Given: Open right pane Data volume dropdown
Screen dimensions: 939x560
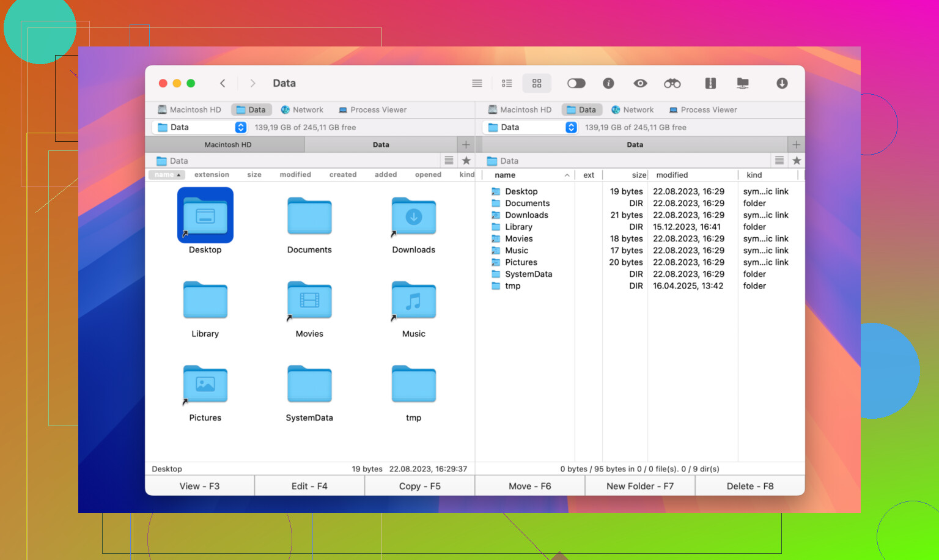Looking at the screenshot, I should (x=571, y=127).
